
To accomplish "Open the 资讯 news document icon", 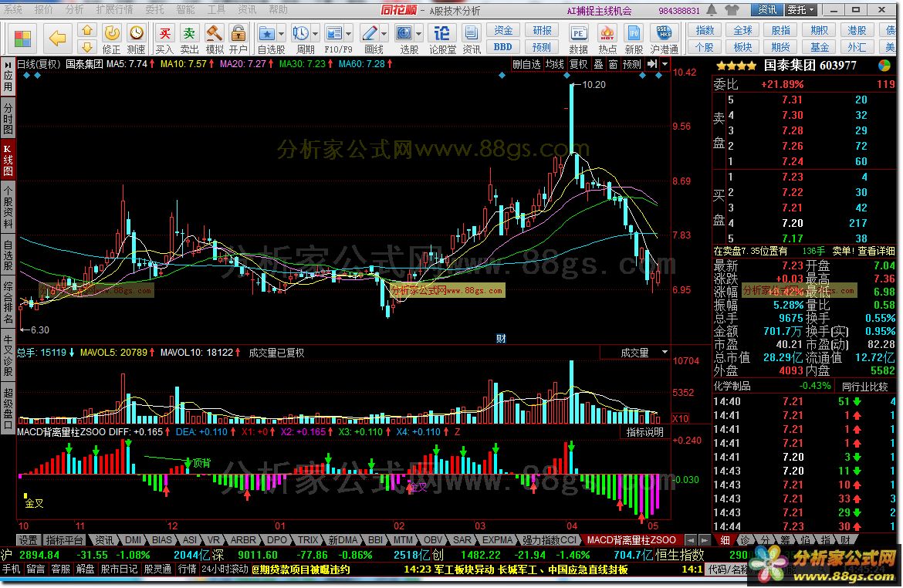I will (x=472, y=39).
